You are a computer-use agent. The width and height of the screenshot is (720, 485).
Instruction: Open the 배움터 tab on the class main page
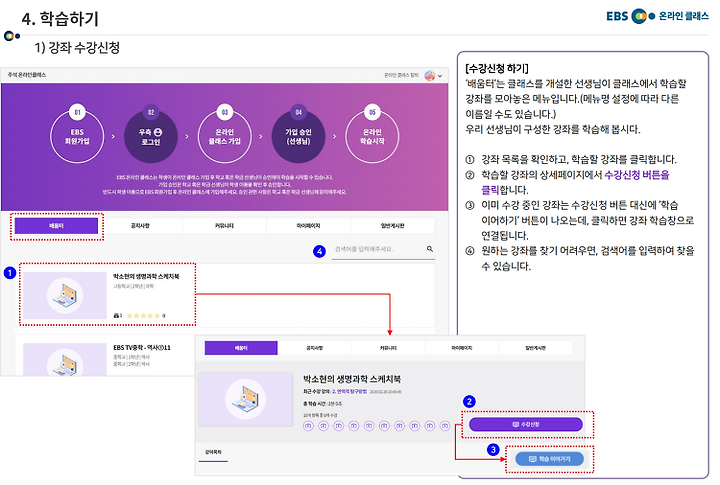56,226
